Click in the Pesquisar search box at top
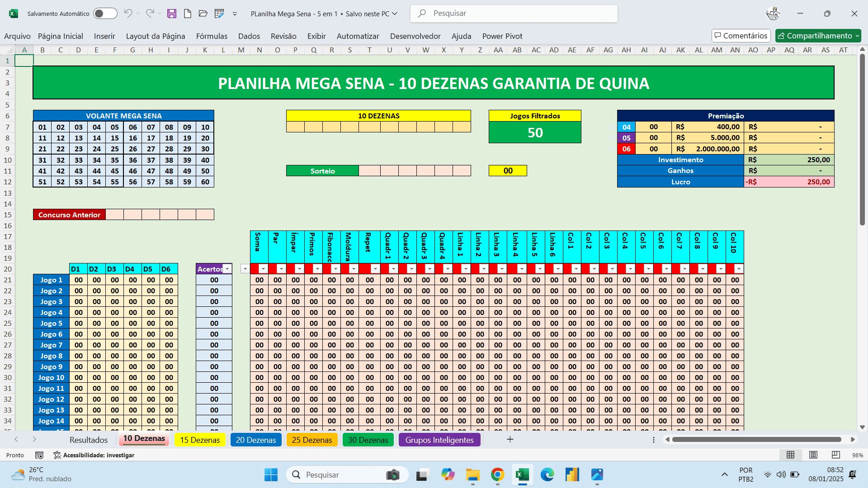Viewport: 868px width, 488px height. tap(514, 14)
